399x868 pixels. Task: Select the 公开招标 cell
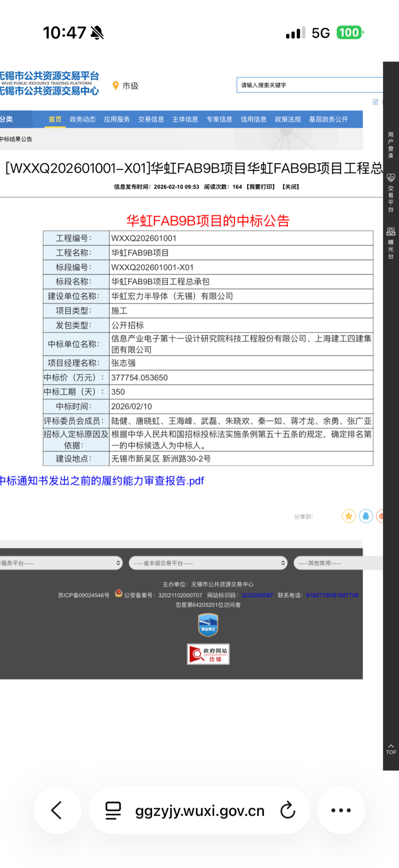241,325
